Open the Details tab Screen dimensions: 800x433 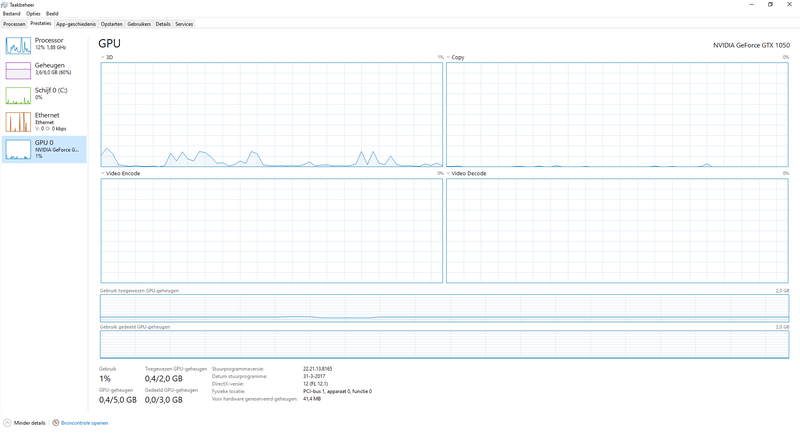163,24
